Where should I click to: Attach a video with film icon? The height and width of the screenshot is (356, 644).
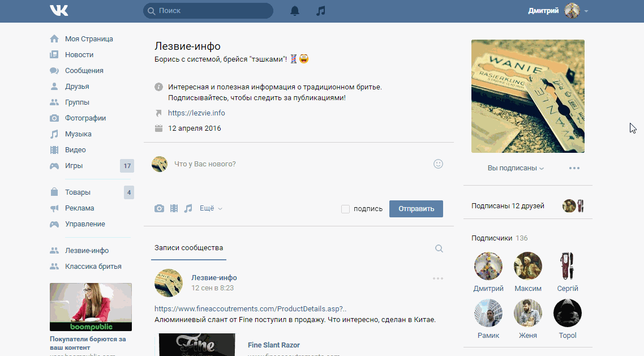coord(174,209)
